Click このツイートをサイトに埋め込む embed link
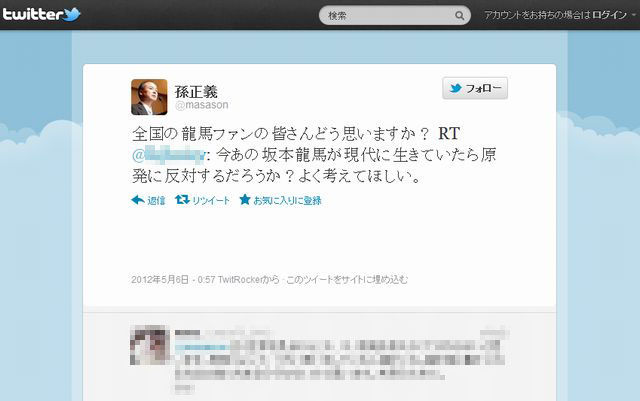This screenshot has width=640, height=401. tap(347, 280)
